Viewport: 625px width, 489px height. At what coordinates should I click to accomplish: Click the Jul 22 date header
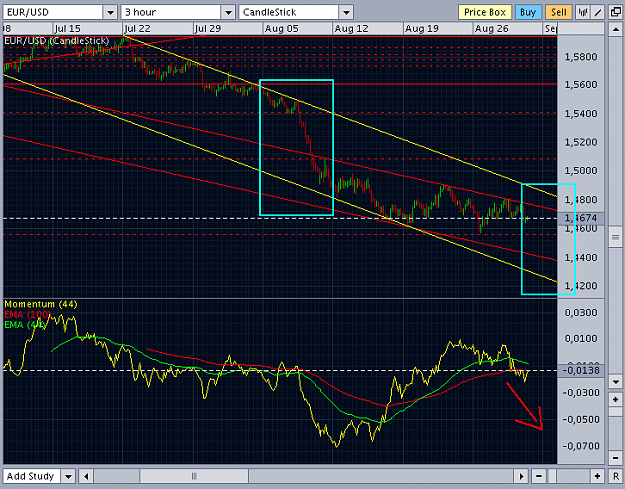pyautogui.click(x=138, y=29)
